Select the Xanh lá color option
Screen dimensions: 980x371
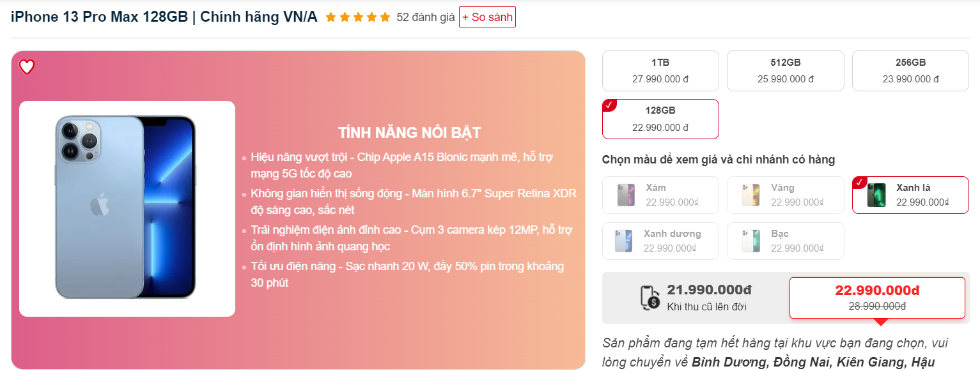tap(910, 195)
